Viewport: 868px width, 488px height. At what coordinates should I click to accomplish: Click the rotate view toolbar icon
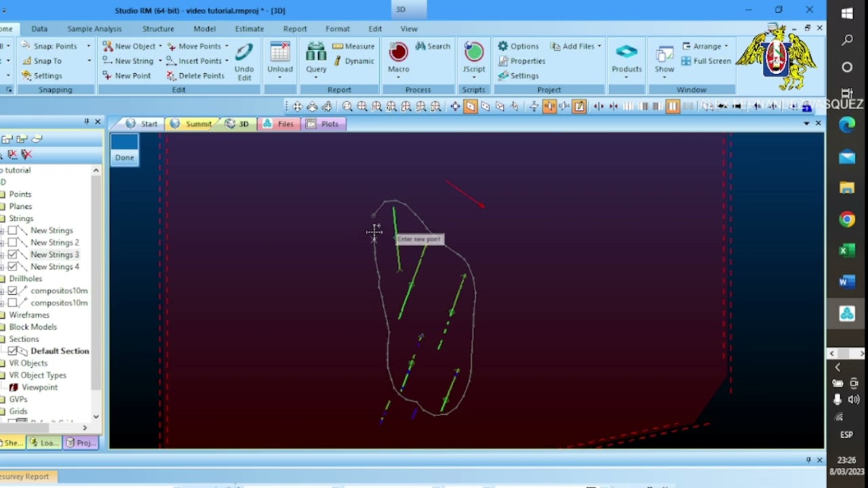[312, 106]
